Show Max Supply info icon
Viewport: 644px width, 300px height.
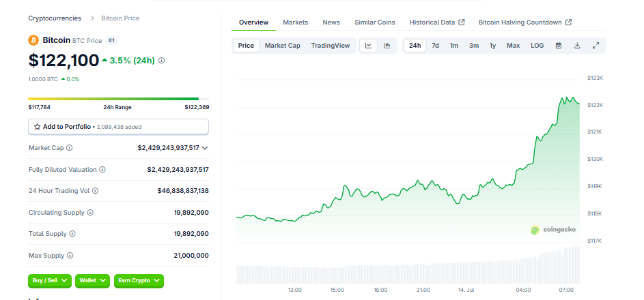(70, 255)
